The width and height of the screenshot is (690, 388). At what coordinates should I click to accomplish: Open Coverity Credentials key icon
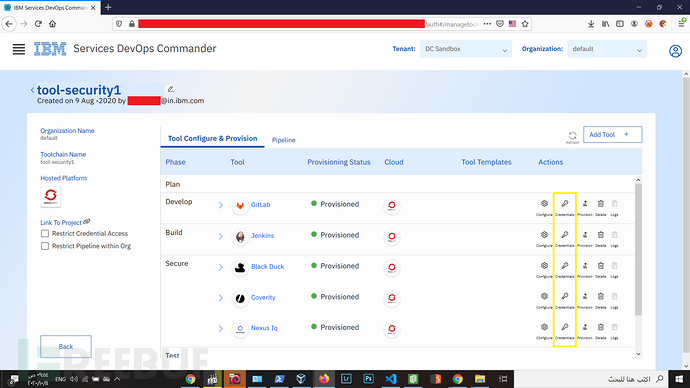click(565, 296)
